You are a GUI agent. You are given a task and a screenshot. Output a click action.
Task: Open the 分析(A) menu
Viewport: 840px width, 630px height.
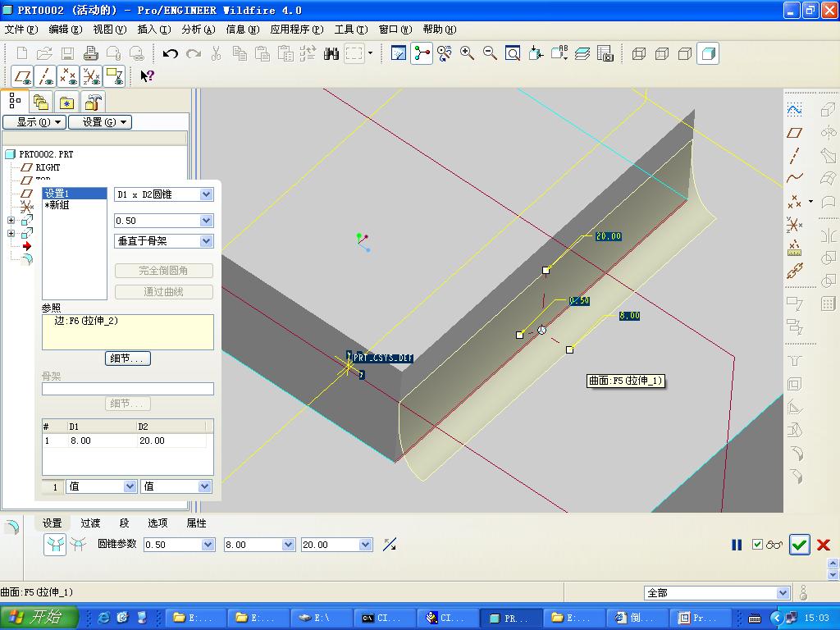point(198,30)
